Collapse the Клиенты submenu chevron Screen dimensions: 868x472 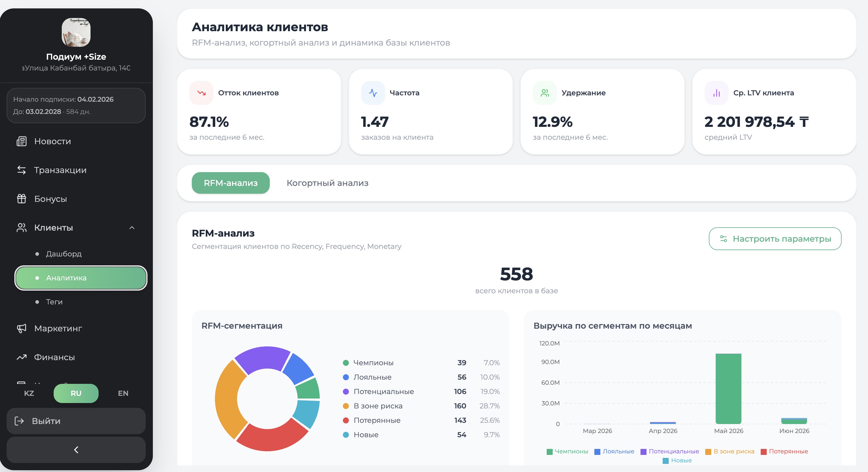coord(132,228)
